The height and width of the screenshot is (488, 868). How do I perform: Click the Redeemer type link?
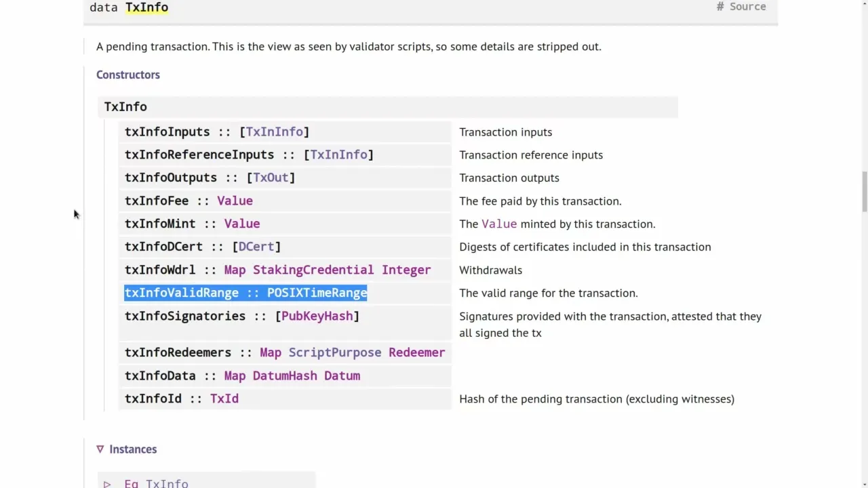(416, 353)
